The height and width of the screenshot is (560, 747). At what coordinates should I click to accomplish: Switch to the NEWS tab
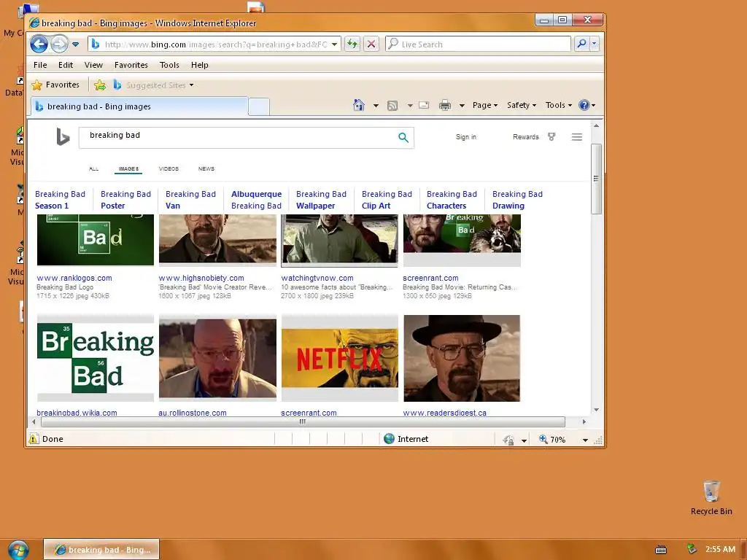click(206, 168)
